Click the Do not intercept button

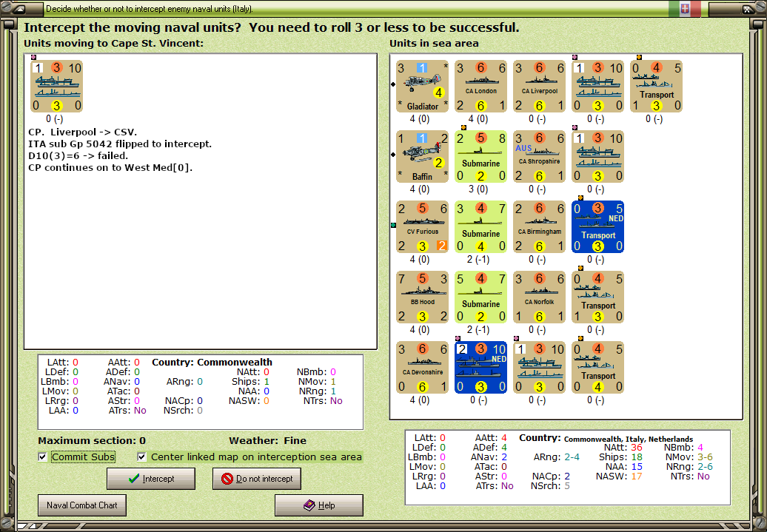coord(257,479)
